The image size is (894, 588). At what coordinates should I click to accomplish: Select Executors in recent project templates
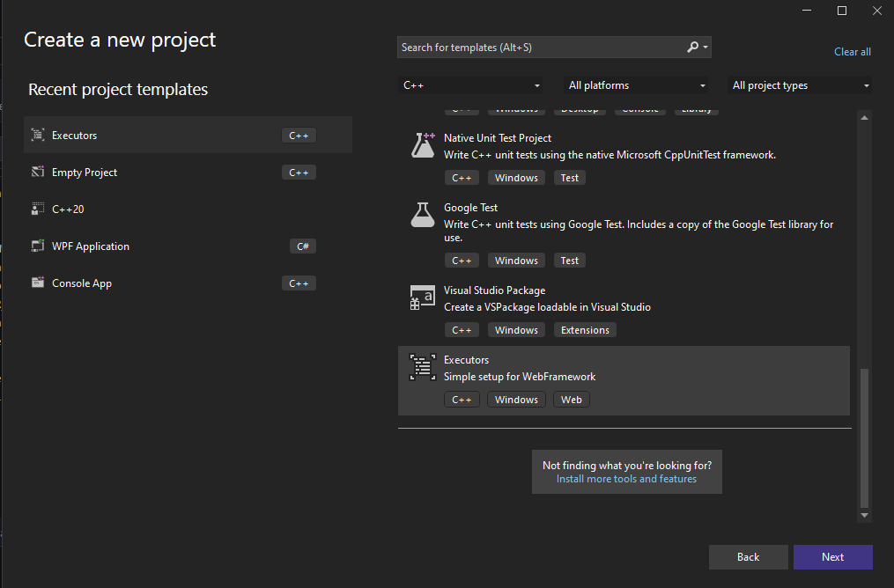188,135
